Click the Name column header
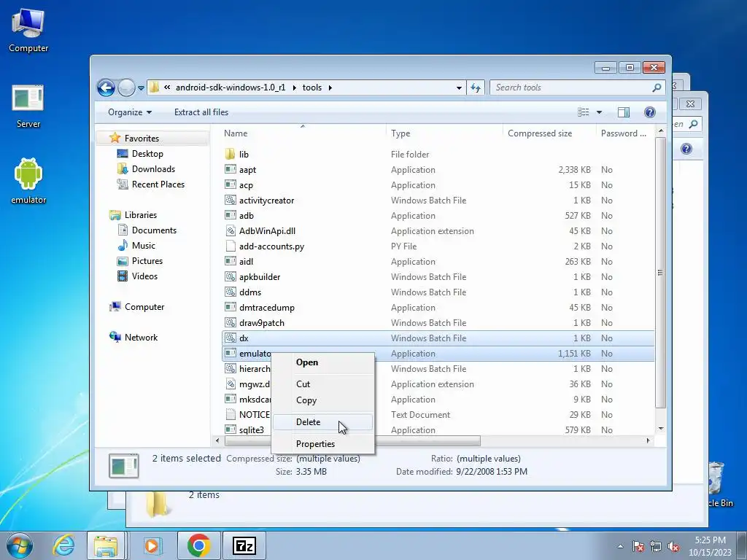 (x=236, y=133)
